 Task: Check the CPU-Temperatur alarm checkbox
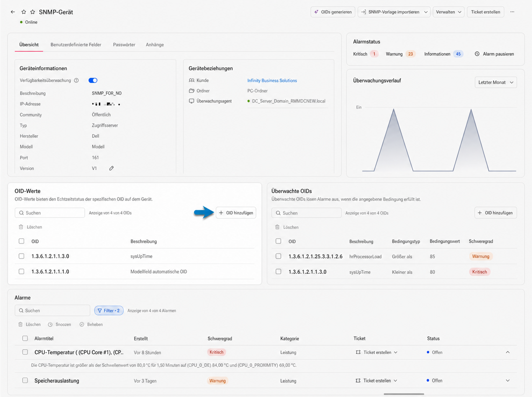pyautogui.click(x=25, y=352)
